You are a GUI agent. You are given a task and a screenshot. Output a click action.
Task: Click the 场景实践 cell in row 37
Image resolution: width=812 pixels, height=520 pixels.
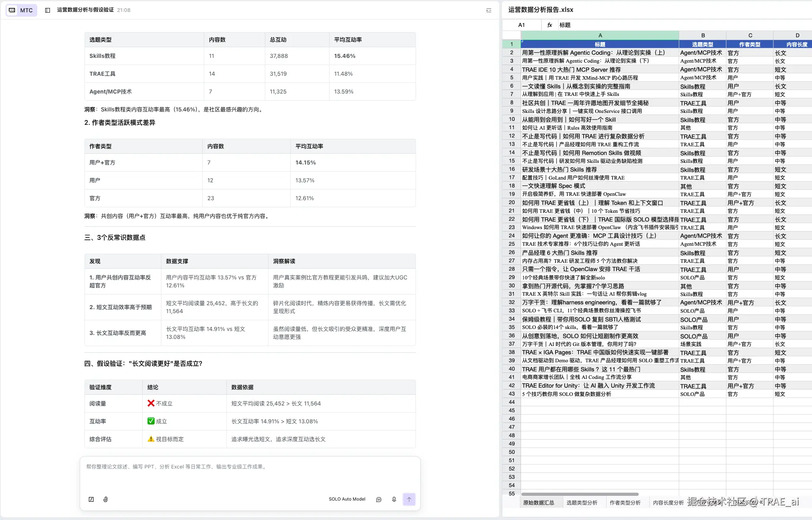pos(703,344)
